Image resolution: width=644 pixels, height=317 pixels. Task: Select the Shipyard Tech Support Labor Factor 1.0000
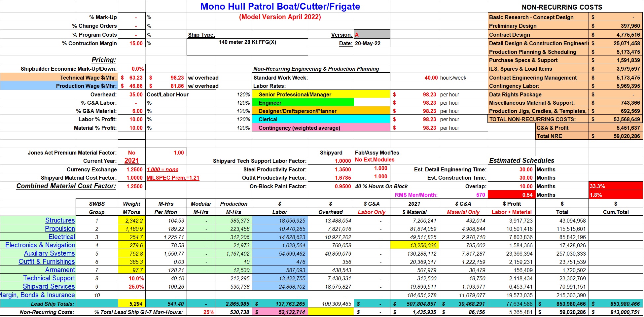tap(331, 161)
